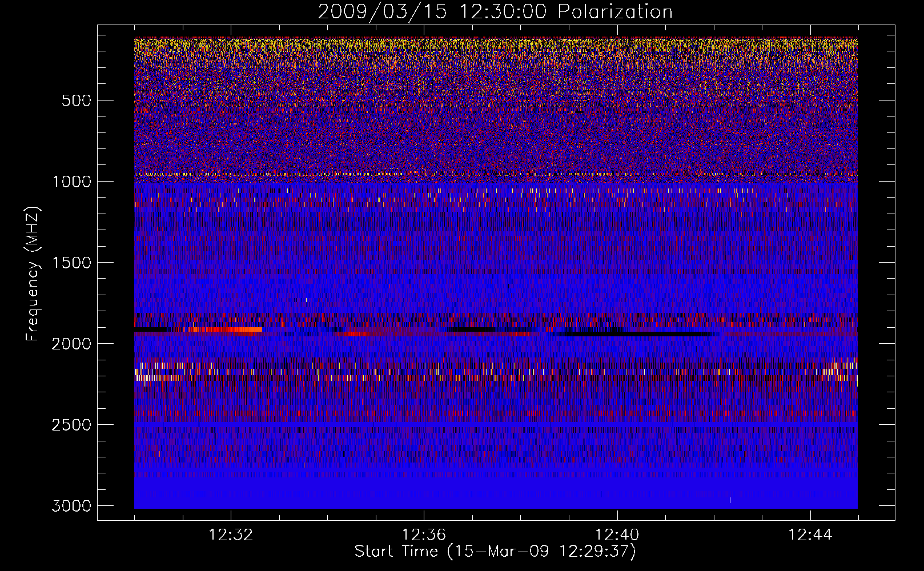Screen dimensions: 924x571
Task: Click the 2500 frequency tick label
Action: (71, 425)
